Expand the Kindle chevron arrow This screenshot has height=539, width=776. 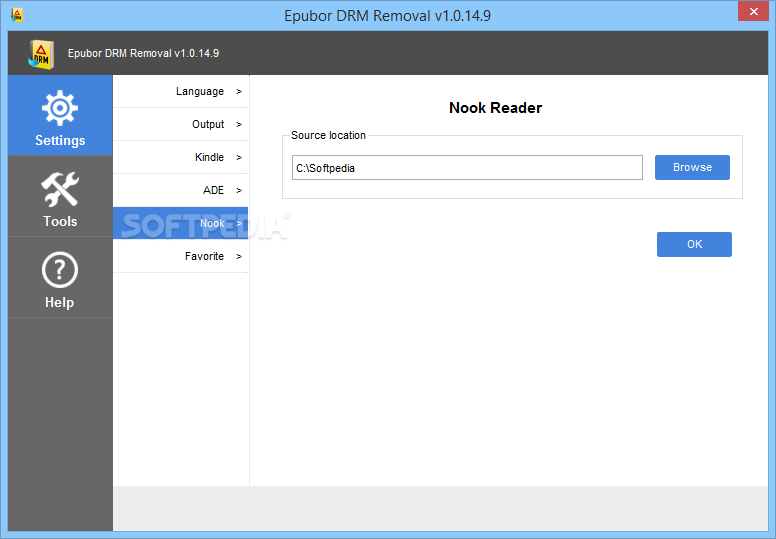point(239,157)
